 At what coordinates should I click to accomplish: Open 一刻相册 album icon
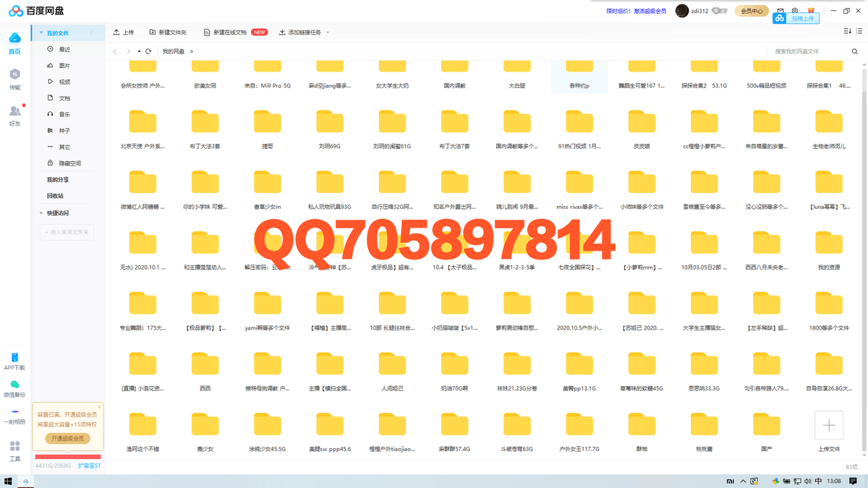[x=14, y=416]
